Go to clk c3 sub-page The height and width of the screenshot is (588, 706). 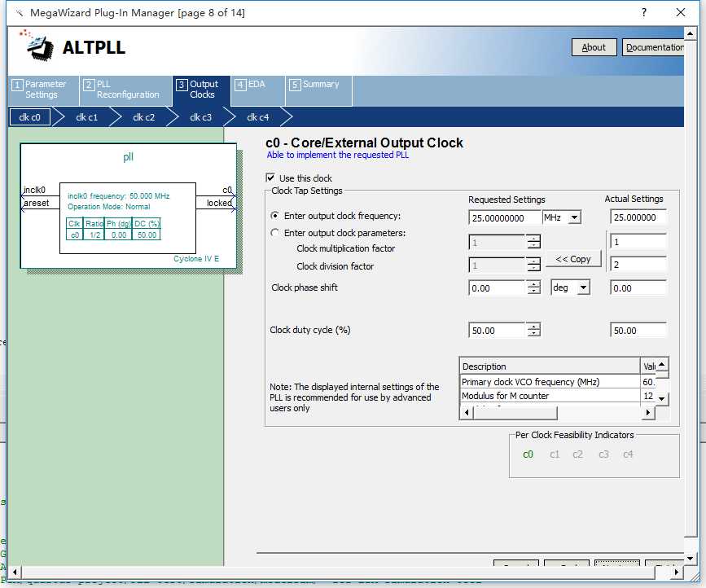coord(201,117)
